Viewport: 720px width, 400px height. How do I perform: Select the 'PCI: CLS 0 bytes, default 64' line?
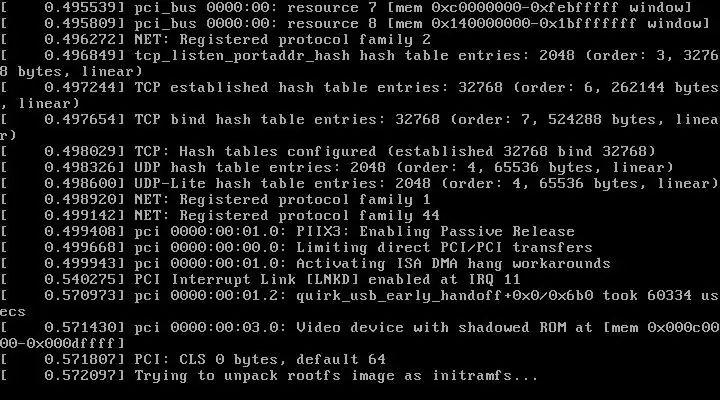click(x=193, y=360)
